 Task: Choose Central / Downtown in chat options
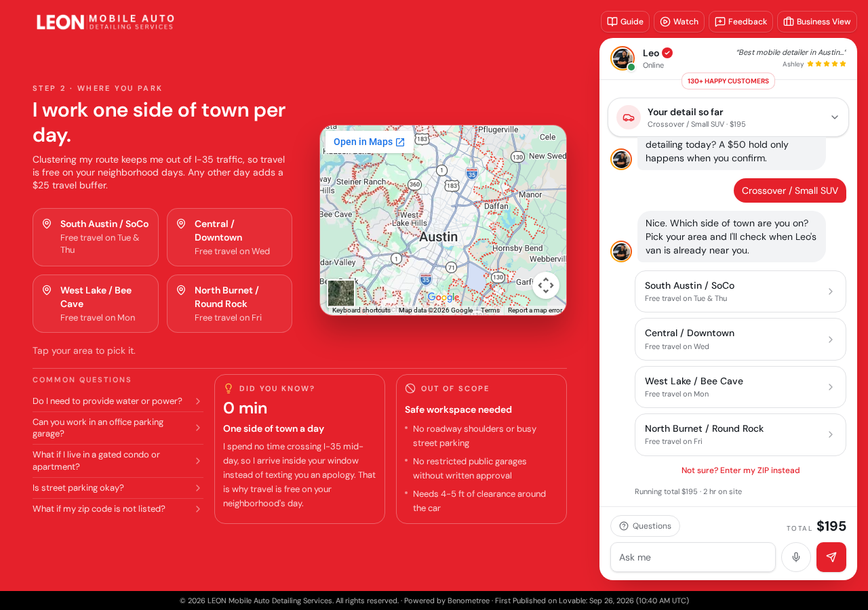[741, 339]
